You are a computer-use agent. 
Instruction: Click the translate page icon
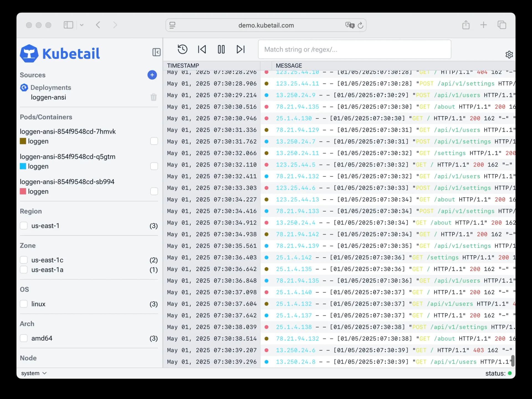[x=350, y=25]
